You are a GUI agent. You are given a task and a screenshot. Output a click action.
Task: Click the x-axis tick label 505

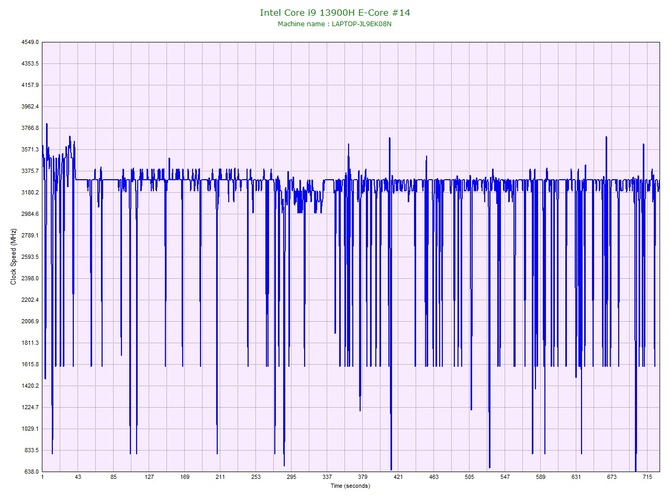469,477
